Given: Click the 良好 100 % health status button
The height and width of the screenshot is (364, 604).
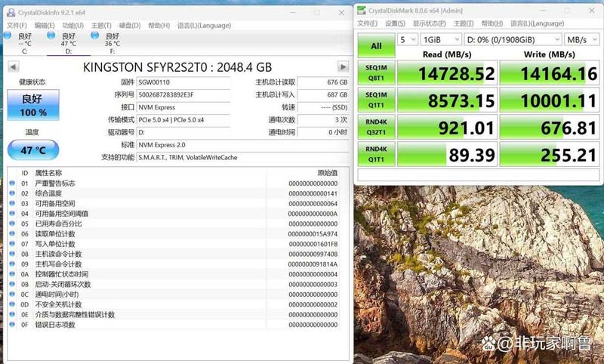Looking at the screenshot, I should point(33,105).
